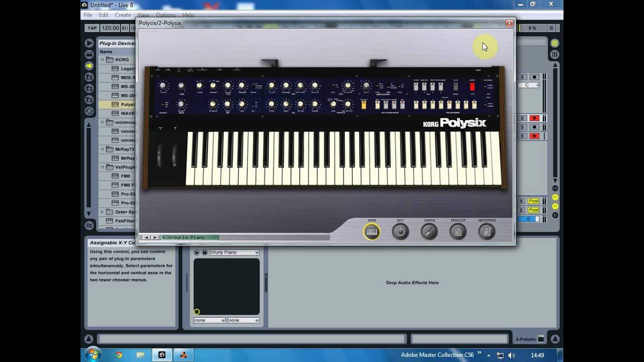Open the Options menu
This screenshot has height=362, width=644.
166,15
